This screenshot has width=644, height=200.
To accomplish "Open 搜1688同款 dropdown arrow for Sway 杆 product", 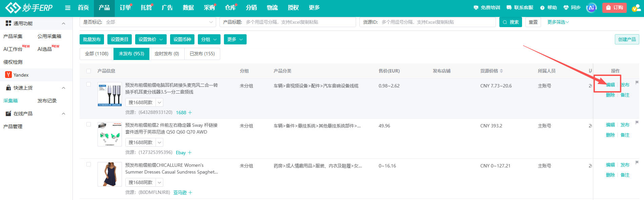I will click(159, 142).
